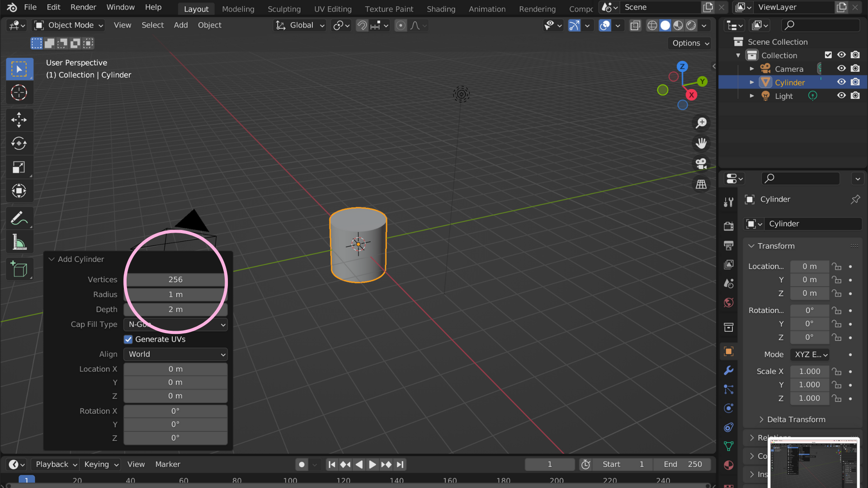
Task: Lock the Location X value
Action: [x=836, y=266]
